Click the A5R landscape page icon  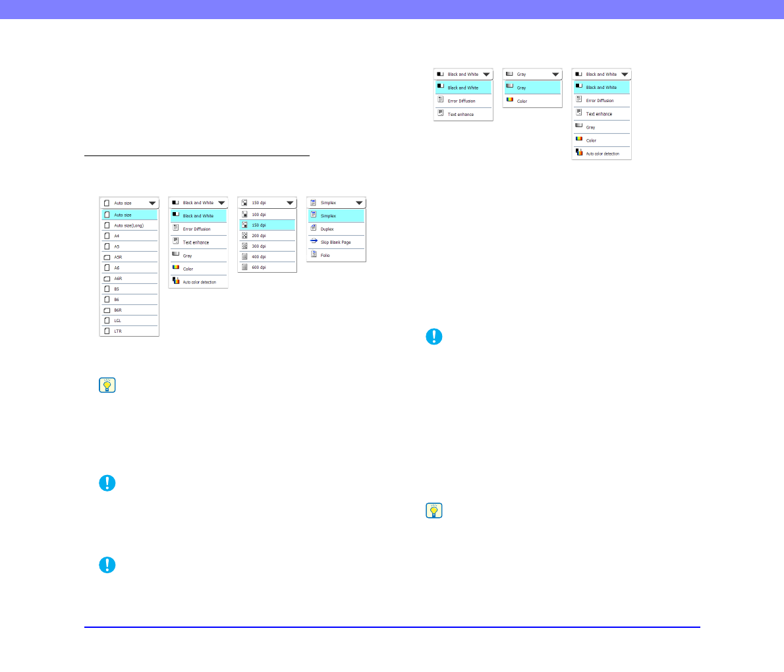107,257
